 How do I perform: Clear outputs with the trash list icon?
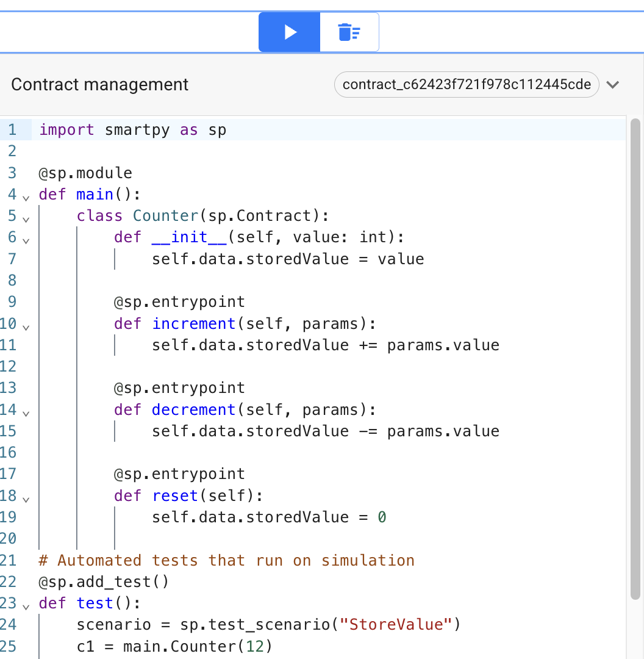[349, 32]
